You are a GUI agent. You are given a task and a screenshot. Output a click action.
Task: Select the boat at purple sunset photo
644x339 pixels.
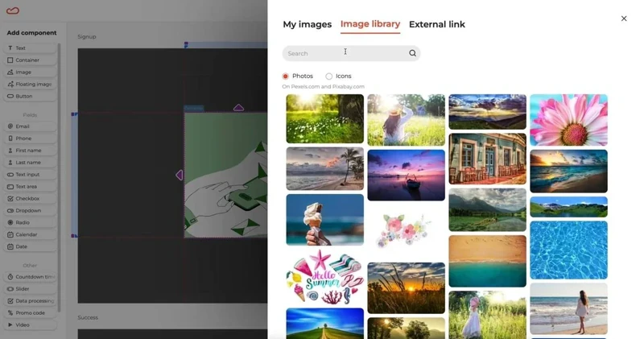click(x=407, y=175)
